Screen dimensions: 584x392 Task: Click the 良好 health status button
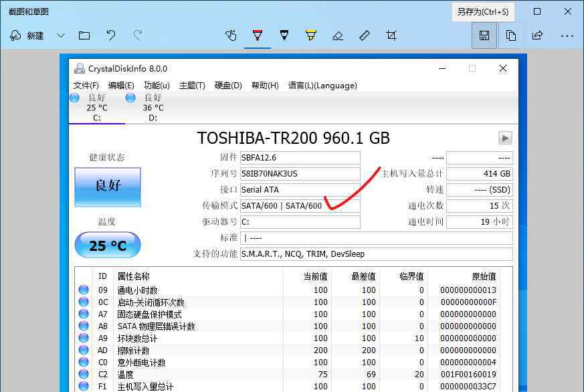[108, 187]
